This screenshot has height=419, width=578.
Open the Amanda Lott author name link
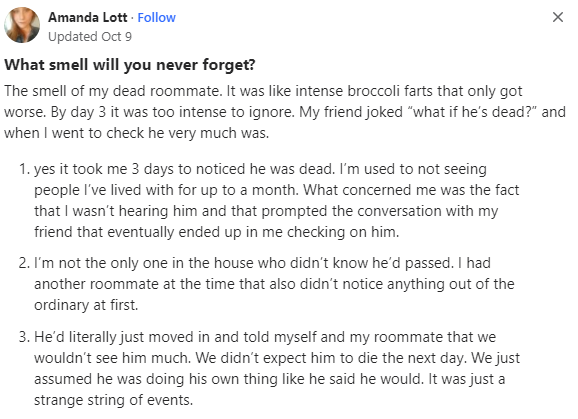click(88, 17)
